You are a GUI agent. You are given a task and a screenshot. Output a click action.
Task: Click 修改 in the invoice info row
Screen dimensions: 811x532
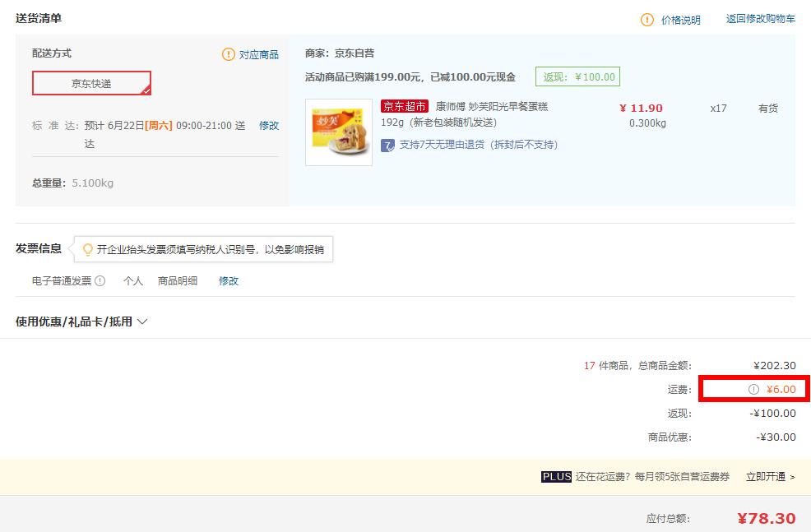[x=229, y=280]
